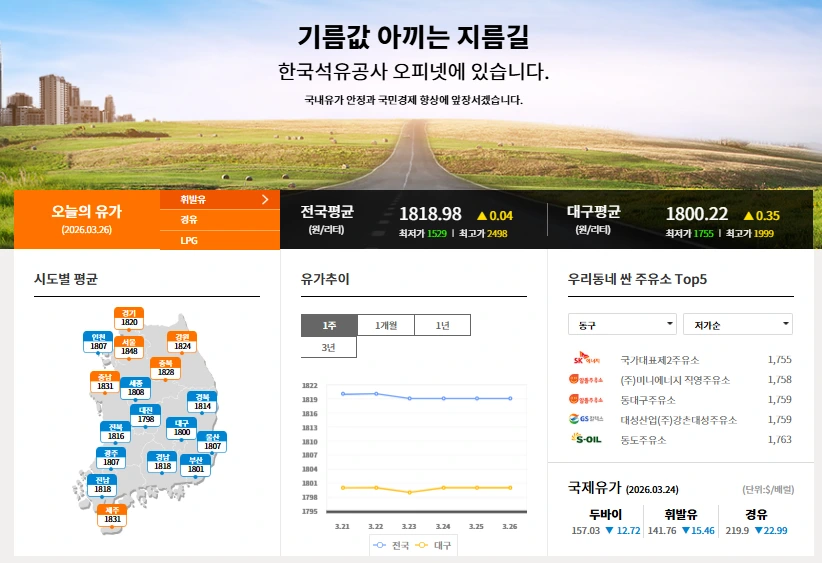
Task: Click the 대구 line point at 3.23
Action: (x=409, y=492)
